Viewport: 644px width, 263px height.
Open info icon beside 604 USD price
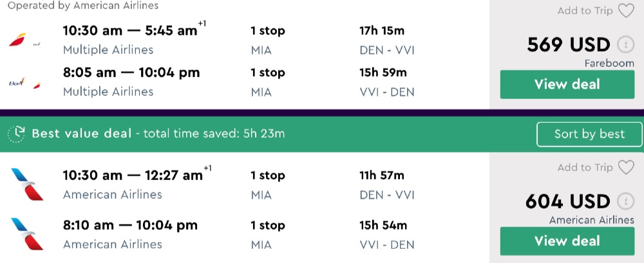(x=625, y=201)
